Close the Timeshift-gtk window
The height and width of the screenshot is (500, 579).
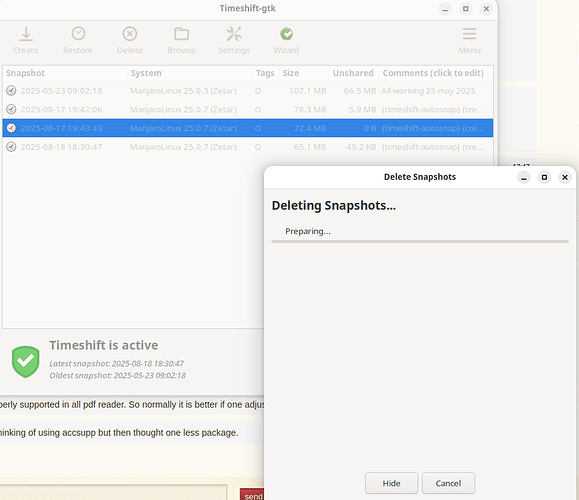(x=486, y=9)
